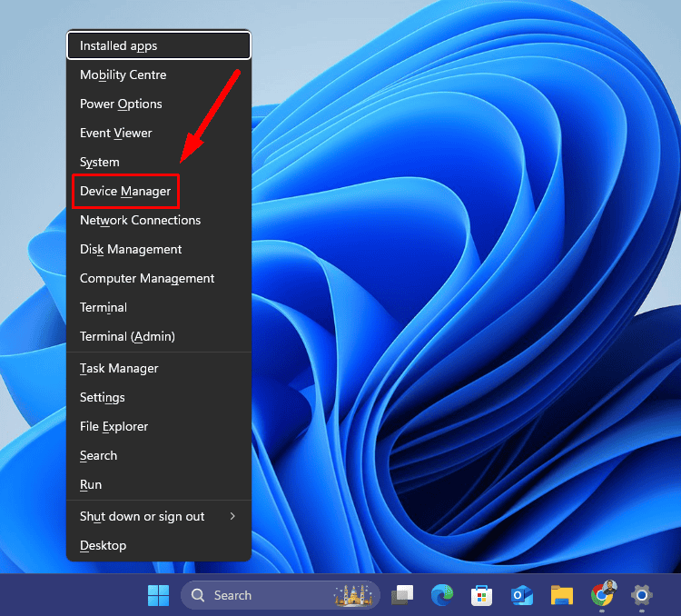Select Disk Management in the menu

131,249
